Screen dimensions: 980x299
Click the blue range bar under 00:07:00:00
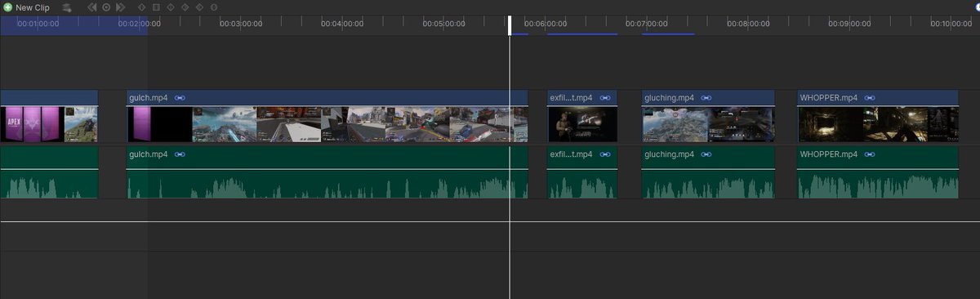tap(668, 34)
